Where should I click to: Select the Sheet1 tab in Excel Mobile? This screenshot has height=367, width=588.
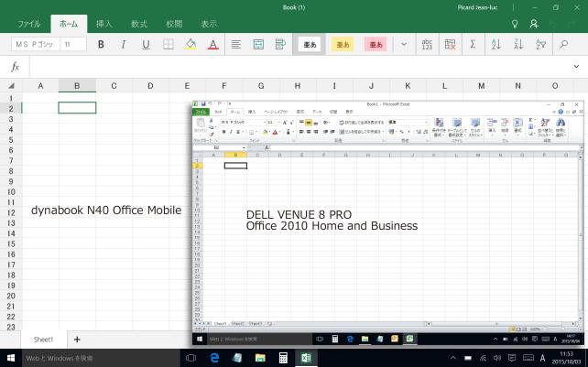(43, 340)
